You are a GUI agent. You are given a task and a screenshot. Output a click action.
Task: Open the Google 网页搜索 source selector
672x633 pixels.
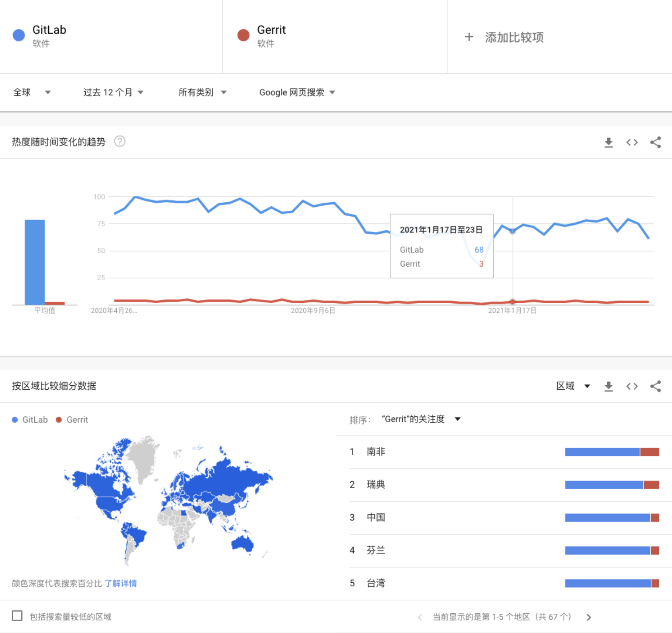coord(297,92)
